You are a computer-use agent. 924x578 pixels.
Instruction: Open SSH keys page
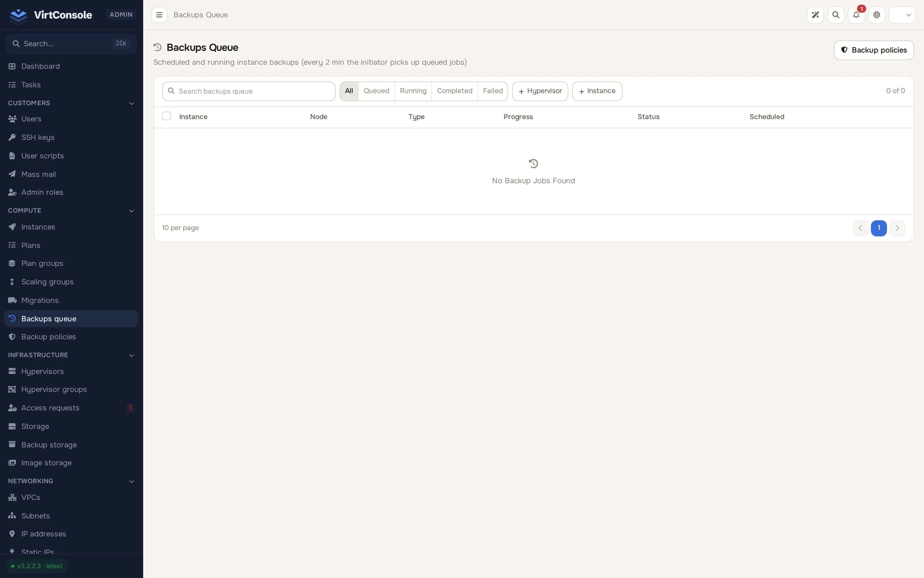click(x=71, y=137)
